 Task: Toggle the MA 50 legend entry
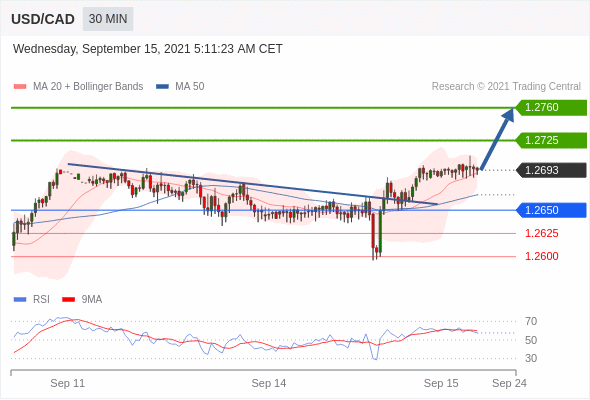[180, 87]
